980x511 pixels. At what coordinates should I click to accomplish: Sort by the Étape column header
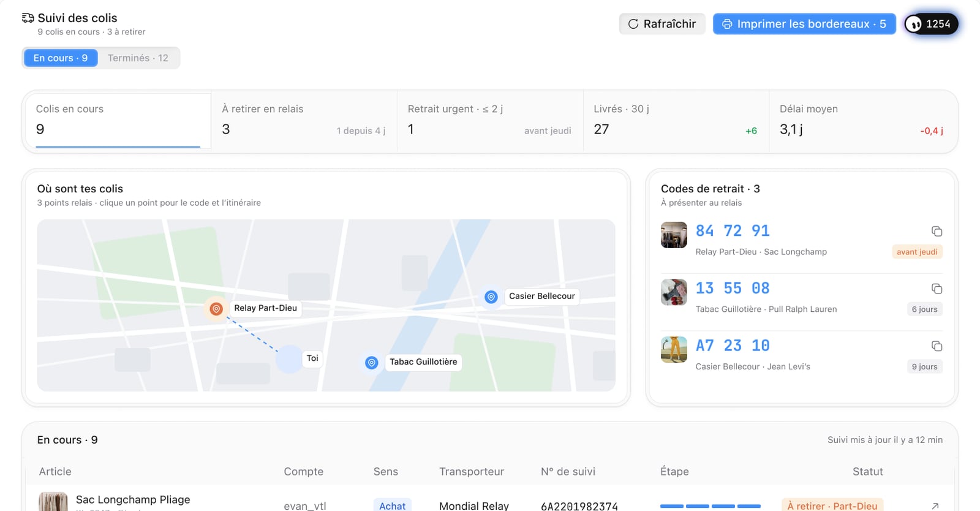tap(674, 472)
